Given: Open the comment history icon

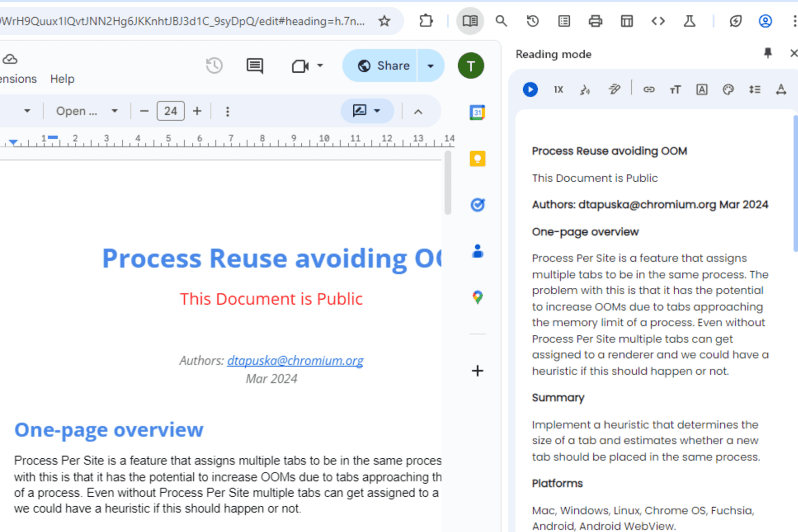Looking at the screenshot, I should coord(255,66).
